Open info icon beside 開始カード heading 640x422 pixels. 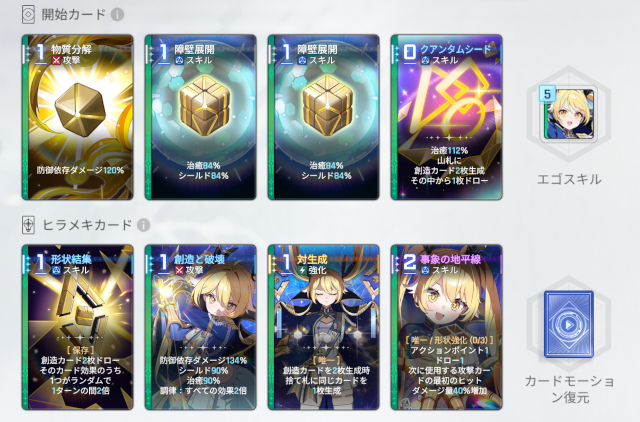tap(118, 15)
